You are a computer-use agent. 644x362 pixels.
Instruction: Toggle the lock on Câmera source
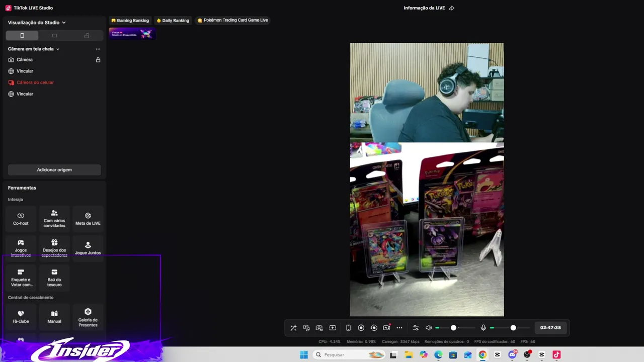pos(98,60)
